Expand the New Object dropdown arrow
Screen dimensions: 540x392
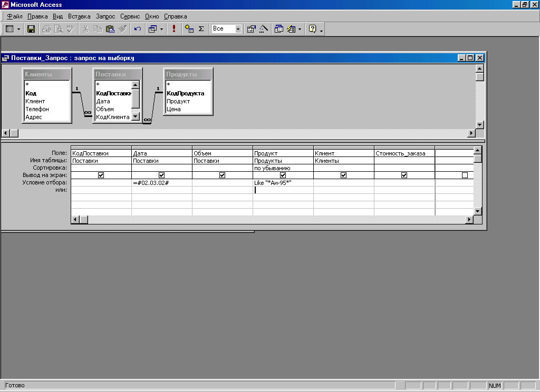click(300, 30)
